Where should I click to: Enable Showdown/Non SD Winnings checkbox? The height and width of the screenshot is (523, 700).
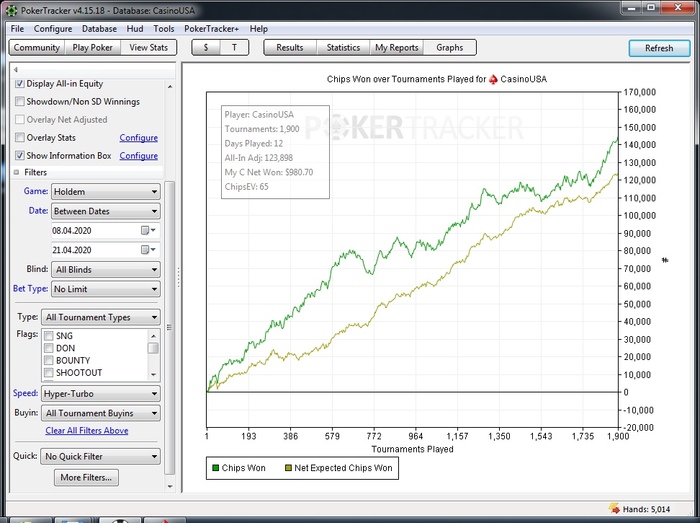point(20,101)
